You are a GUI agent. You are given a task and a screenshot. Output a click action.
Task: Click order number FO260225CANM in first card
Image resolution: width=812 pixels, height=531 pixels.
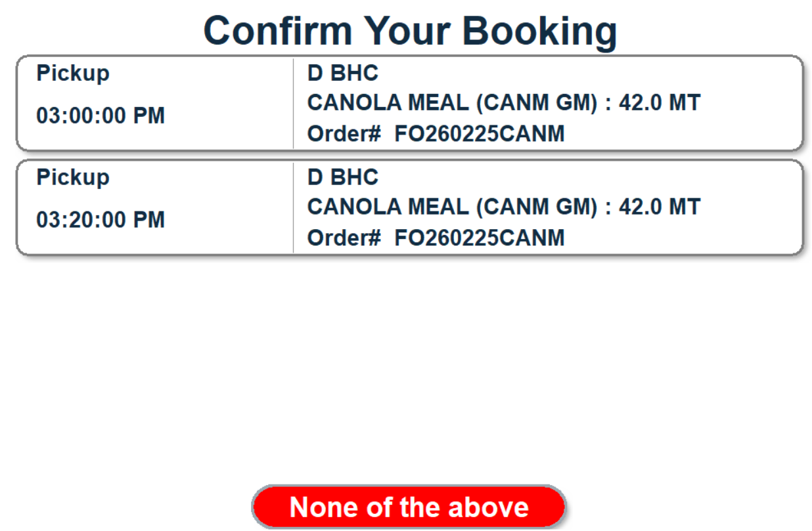tap(479, 134)
